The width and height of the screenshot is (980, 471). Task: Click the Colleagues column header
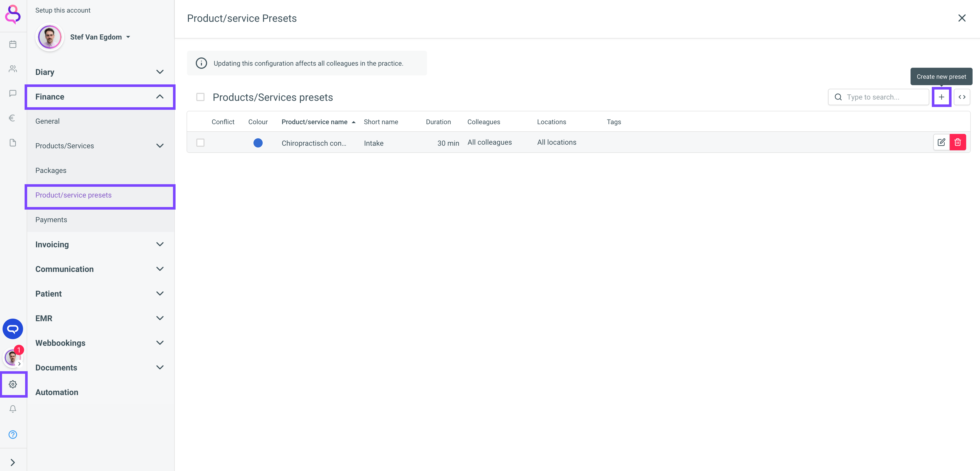pos(484,122)
